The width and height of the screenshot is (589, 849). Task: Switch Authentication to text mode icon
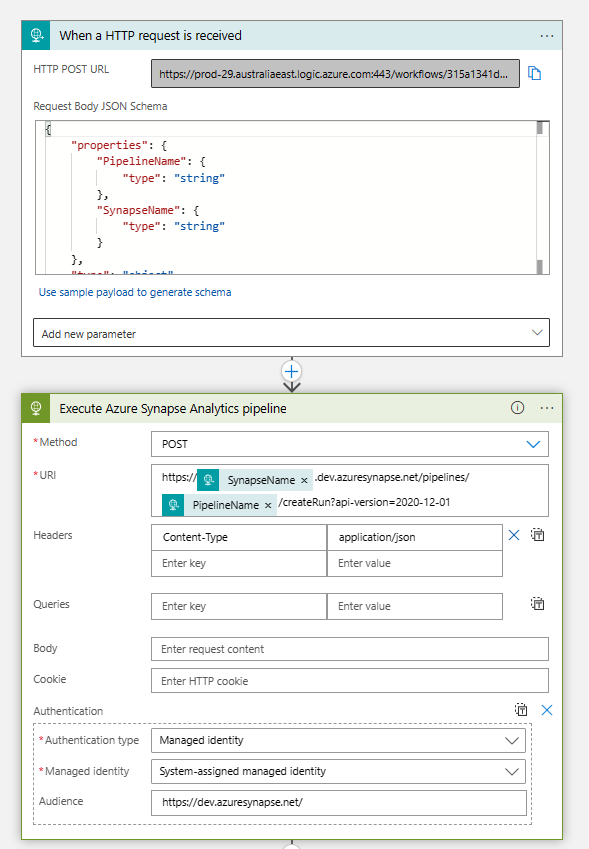521,710
